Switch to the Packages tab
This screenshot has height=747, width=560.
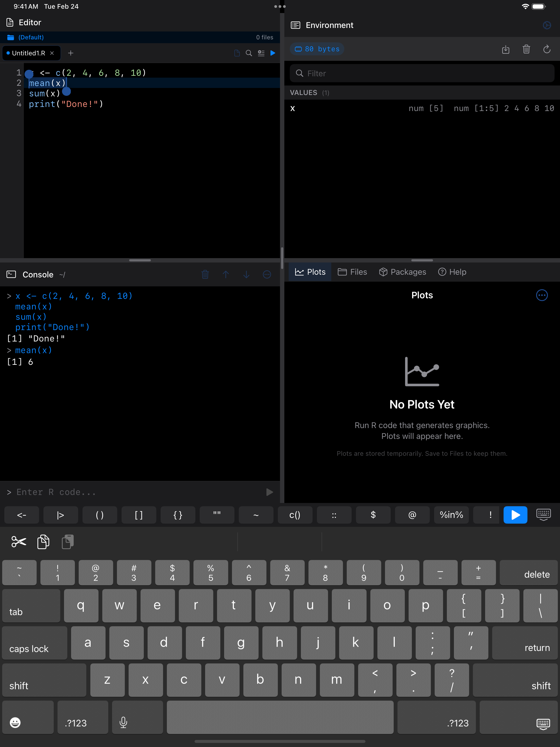tap(403, 272)
